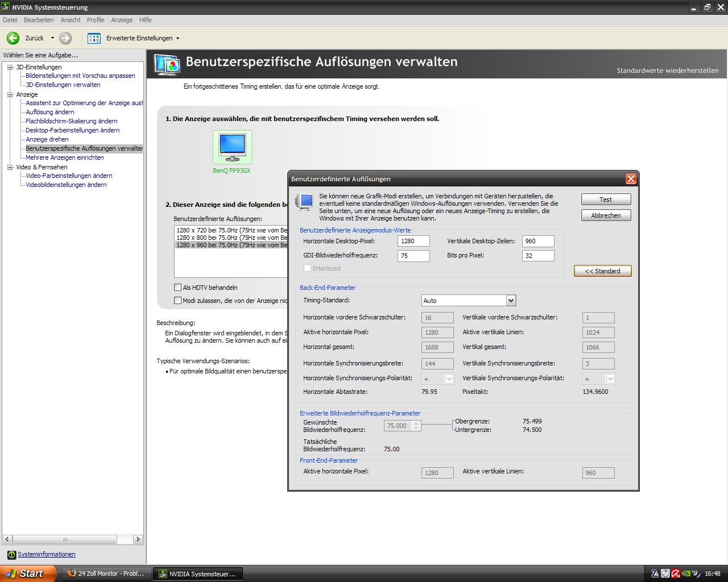Click the Avira red umbrella tray icon
Image resolution: width=728 pixels, height=582 pixels.
pos(676,573)
